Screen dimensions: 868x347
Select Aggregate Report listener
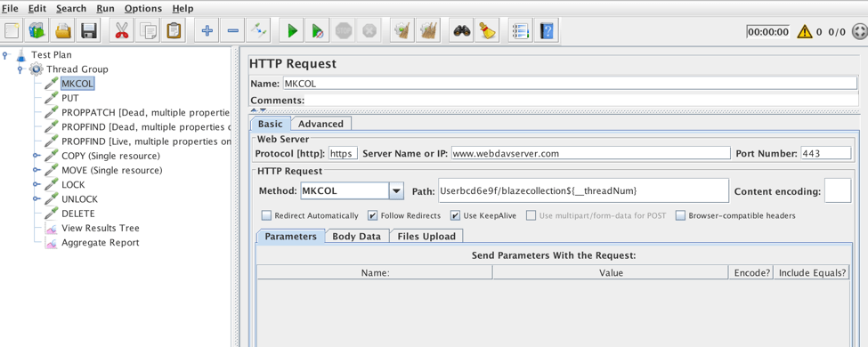click(101, 242)
